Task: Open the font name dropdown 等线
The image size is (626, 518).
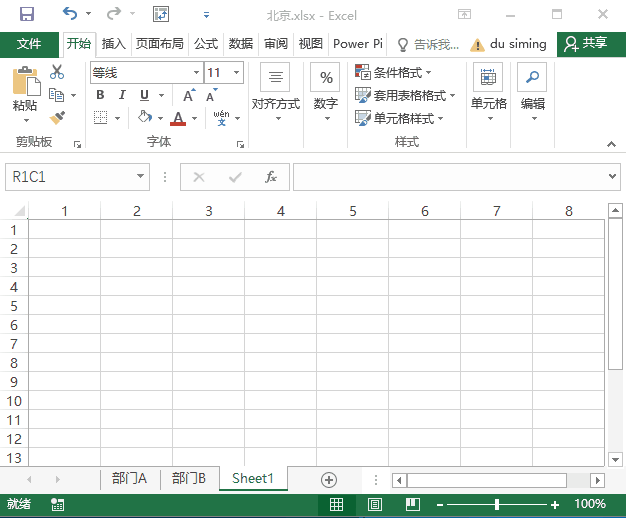Action: click(x=196, y=73)
